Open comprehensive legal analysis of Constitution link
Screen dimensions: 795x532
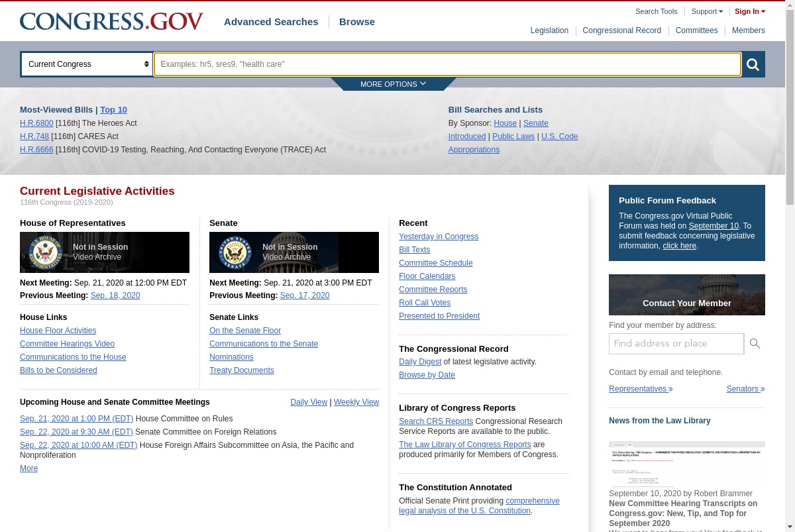point(479,505)
